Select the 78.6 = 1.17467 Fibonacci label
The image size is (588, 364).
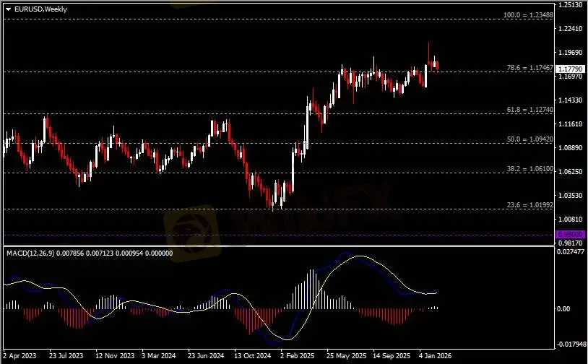(531, 67)
